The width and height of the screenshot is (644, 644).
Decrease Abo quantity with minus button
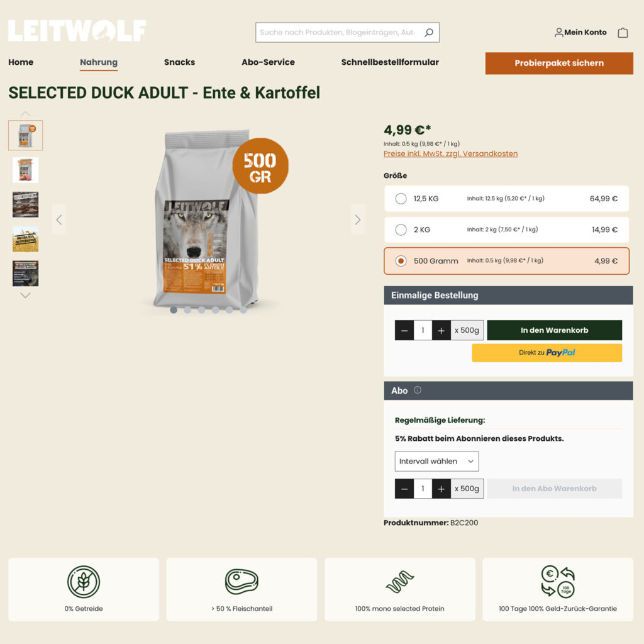404,489
